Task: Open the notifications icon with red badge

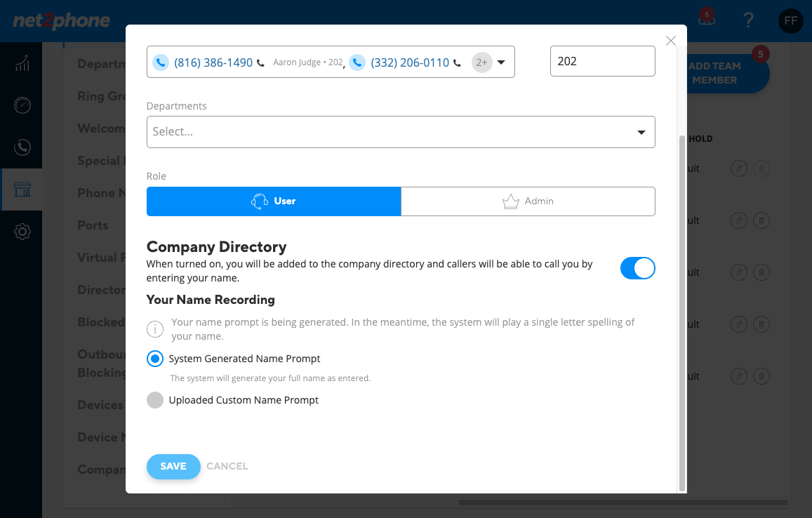Action: [706, 18]
